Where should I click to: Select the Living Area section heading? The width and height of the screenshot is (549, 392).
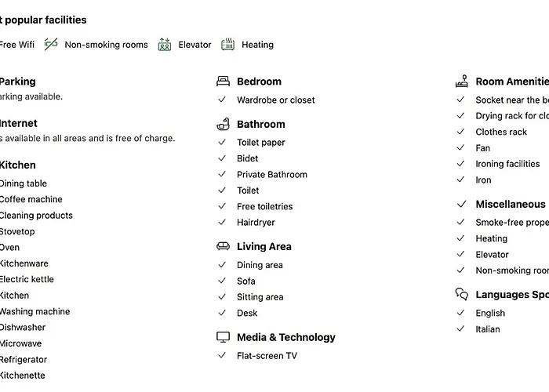[264, 246]
